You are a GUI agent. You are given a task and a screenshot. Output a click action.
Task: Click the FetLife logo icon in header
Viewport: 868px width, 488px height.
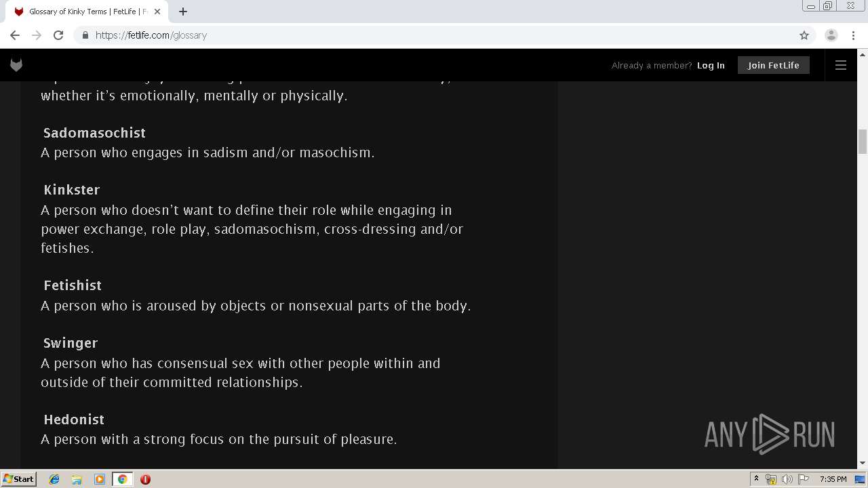click(16, 65)
